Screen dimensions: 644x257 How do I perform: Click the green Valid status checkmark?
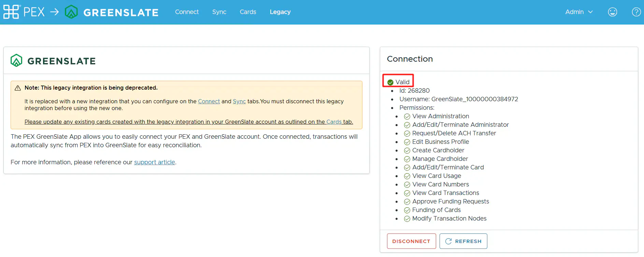point(390,82)
